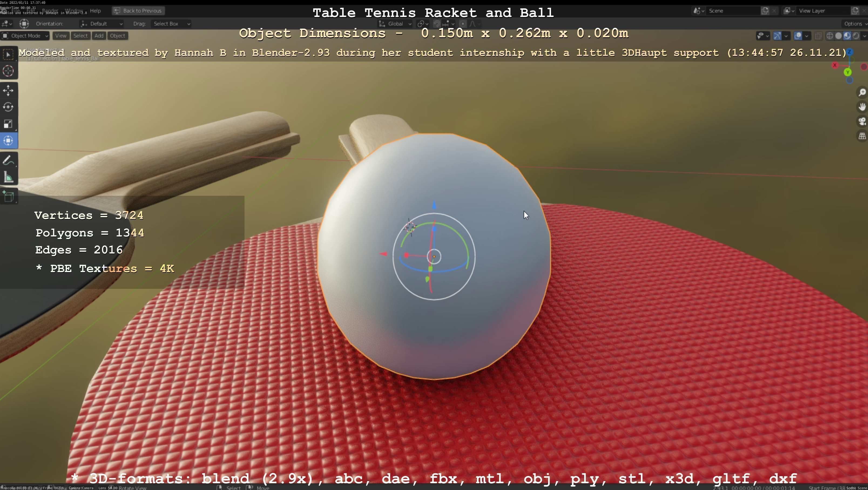Click the Z axis on navigation gizmo
This screenshot has width=868, height=490.
[850, 52]
